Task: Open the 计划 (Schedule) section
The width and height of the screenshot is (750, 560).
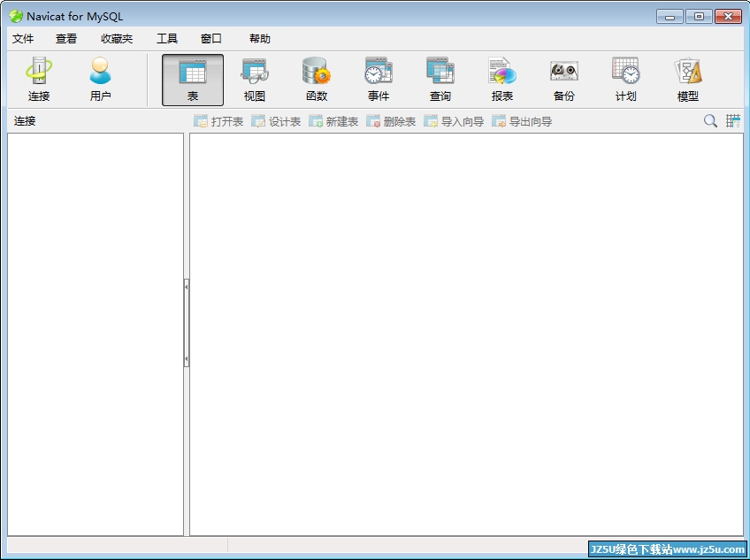Action: 625,80
